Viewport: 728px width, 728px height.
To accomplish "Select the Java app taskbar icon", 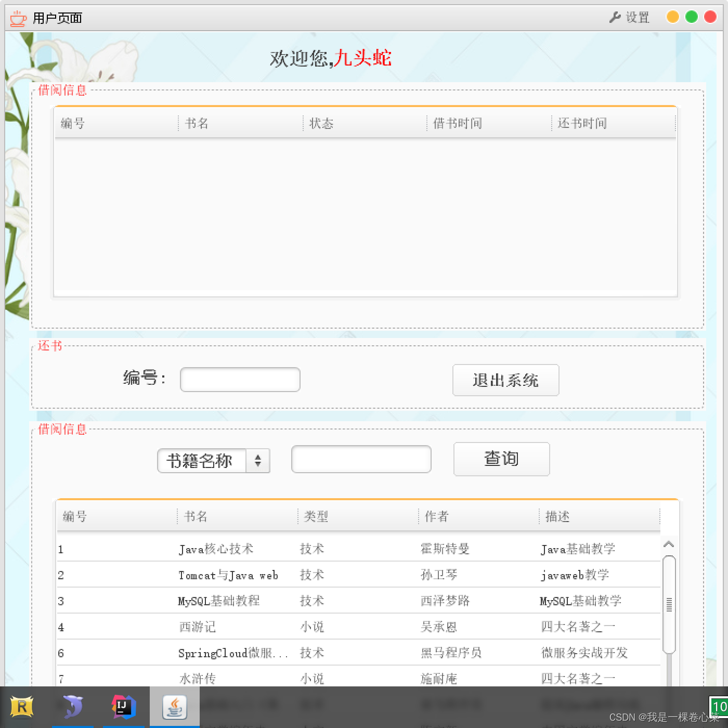I will click(174, 707).
